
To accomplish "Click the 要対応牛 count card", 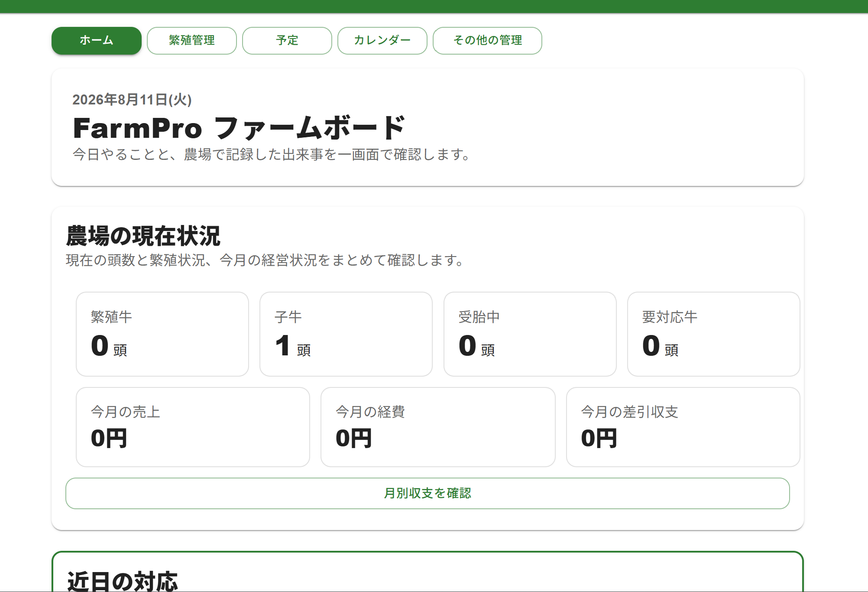I will click(713, 334).
